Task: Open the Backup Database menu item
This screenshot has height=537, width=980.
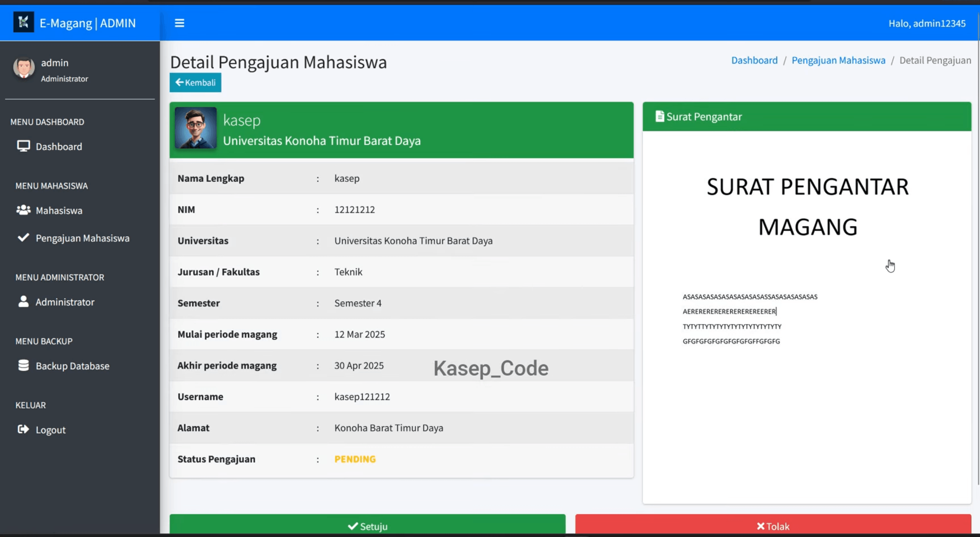Action: click(80, 366)
